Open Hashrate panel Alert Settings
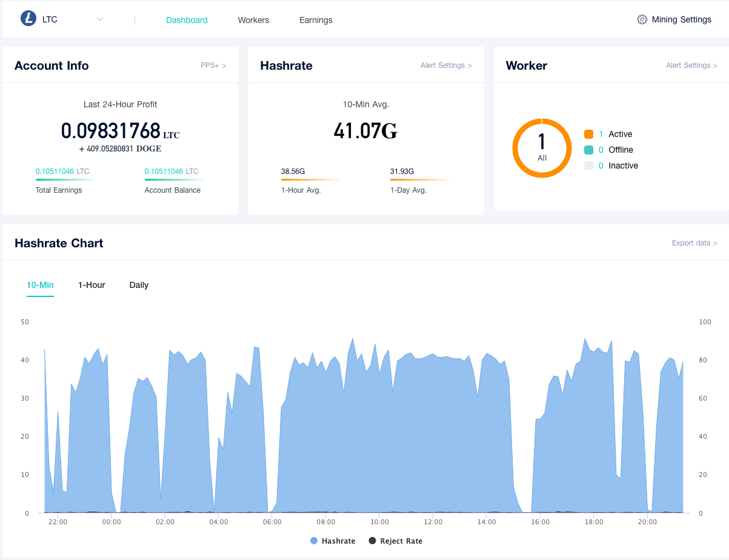Viewport: 729px width, 560px height. tap(445, 65)
